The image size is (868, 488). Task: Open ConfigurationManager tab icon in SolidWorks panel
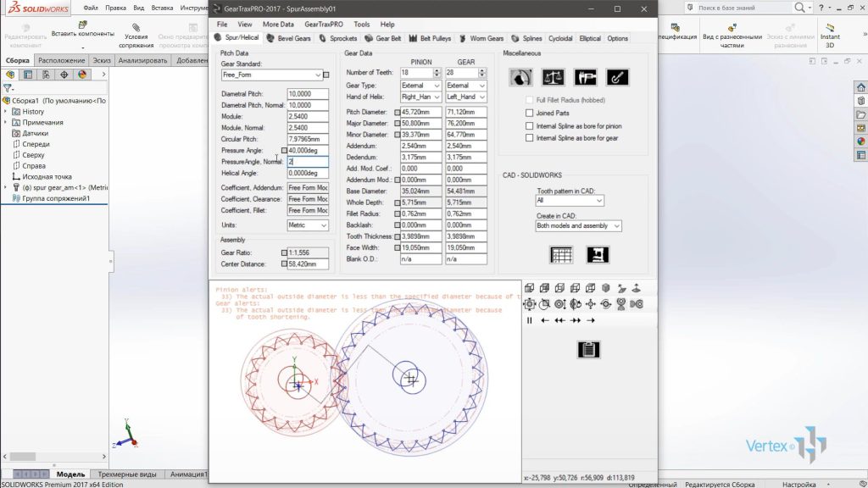pos(46,75)
